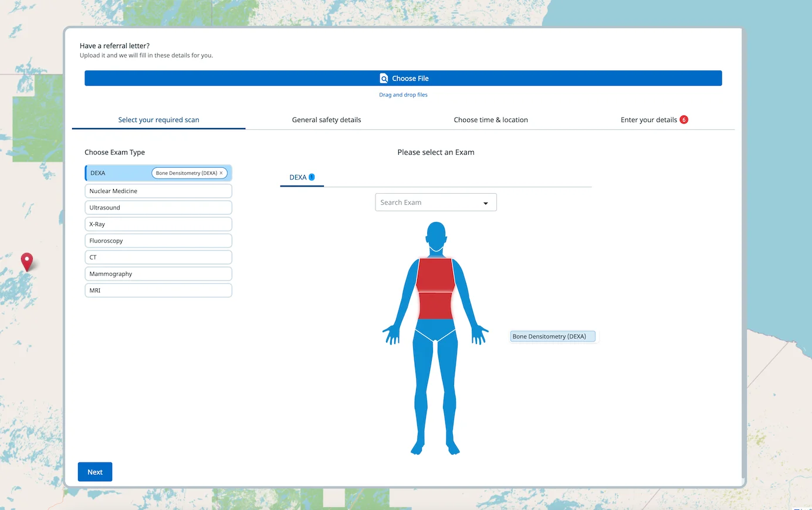Select the red abdomen region on body
This screenshot has width=812, height=510.
pyautogui.click(x=435, y=306)
